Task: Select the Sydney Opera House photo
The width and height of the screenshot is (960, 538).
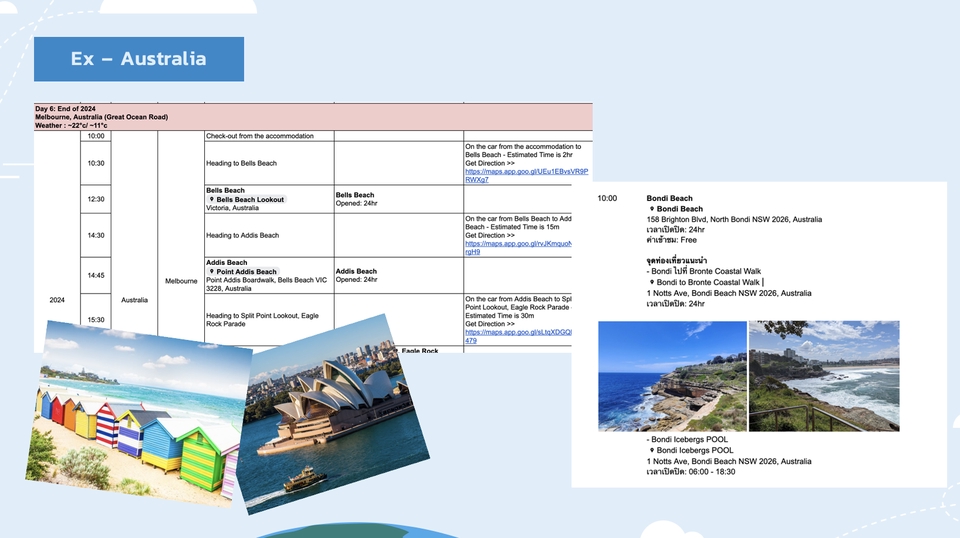Action: 334,414
